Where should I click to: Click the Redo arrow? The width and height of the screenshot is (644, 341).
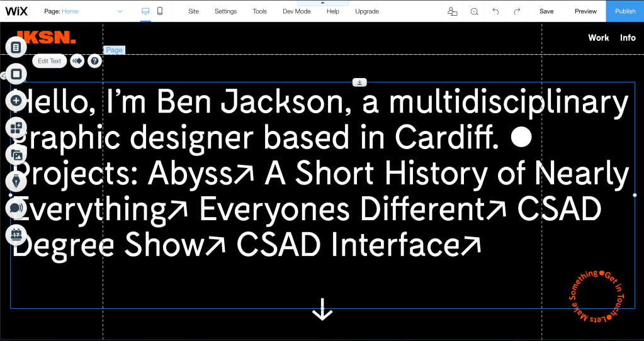point(517,11)
